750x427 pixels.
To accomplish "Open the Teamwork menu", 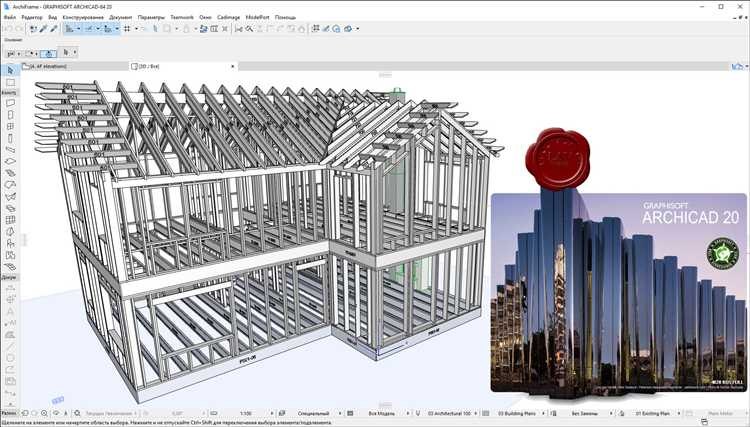I will coord(182,17).
